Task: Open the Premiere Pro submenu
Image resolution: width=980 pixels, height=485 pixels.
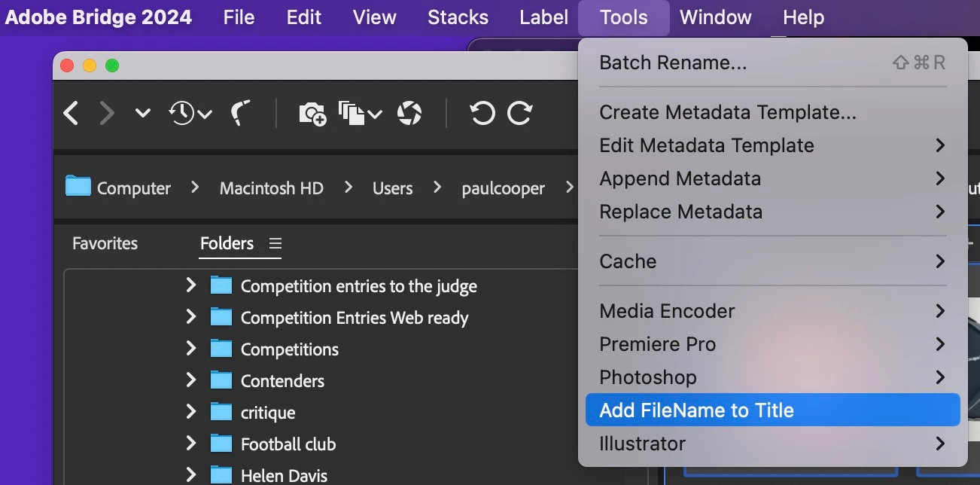Action: point(772,344)
